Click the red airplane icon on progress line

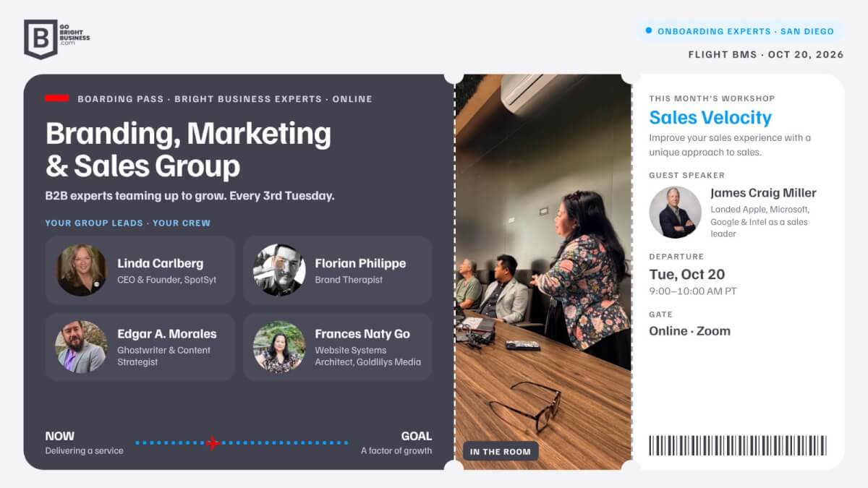(212, 442)
